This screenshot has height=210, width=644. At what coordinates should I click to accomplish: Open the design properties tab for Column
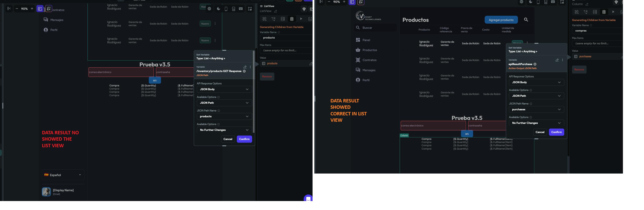point(577,12)
